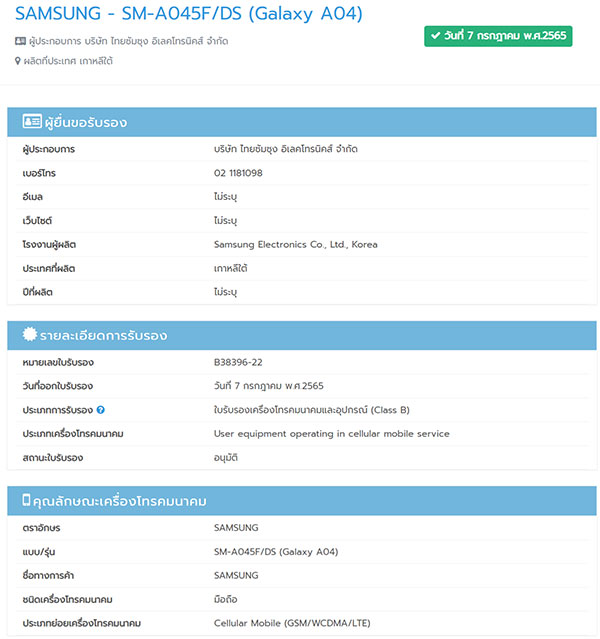600x639 pixels.
Task: Click the ไม่ระบุ value in ปีที่ผลิต row
Action: tap(225, 292)
